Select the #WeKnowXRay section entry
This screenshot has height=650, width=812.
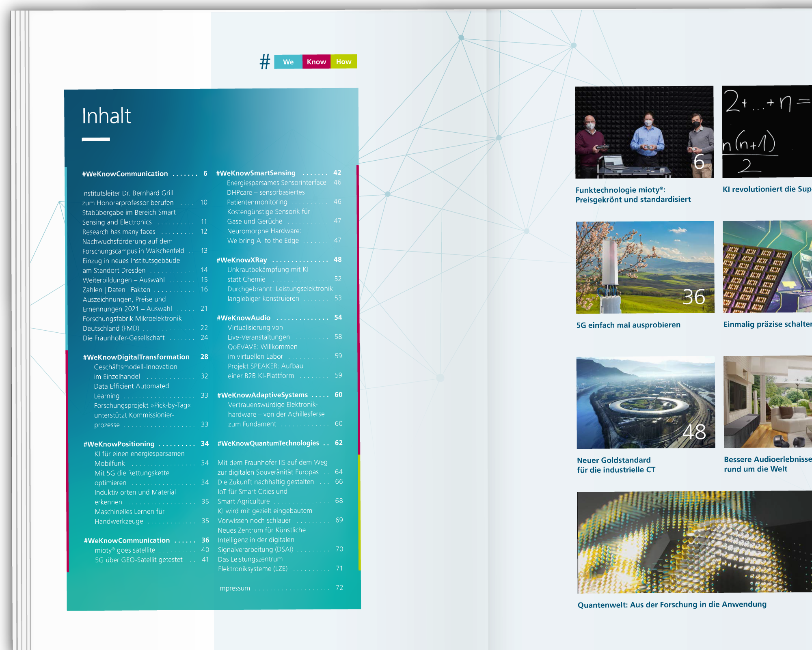[x=242, y=260]
